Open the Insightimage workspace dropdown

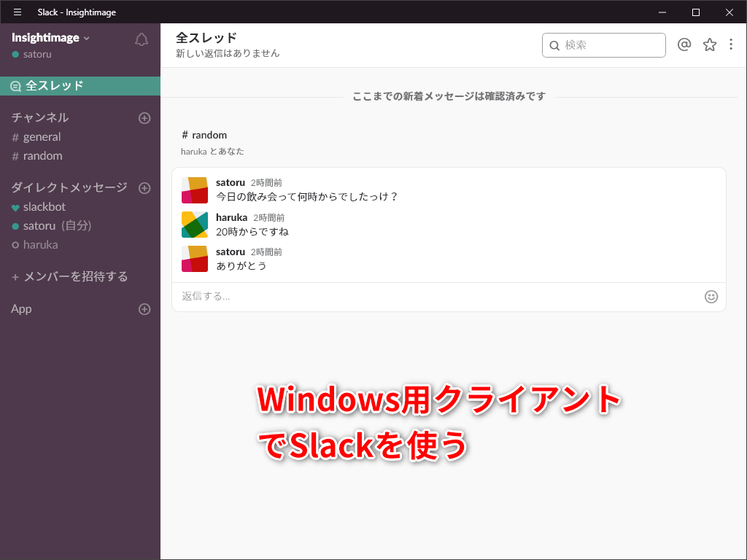[50, 38]
